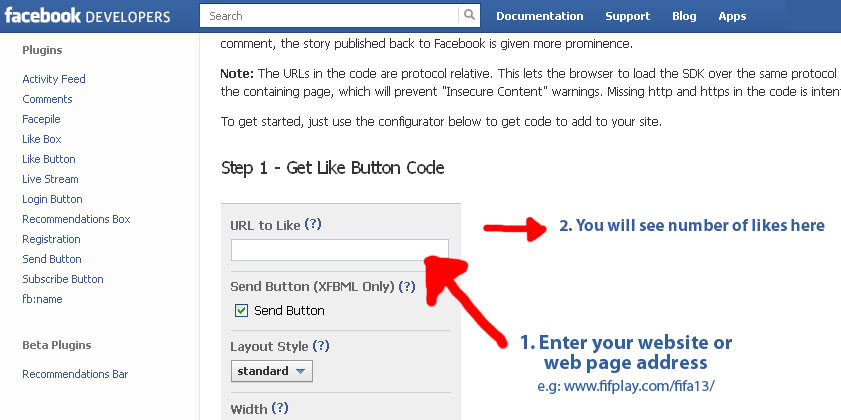
Task: Open the Subscribe Button plugin
Action: (63, 279)
